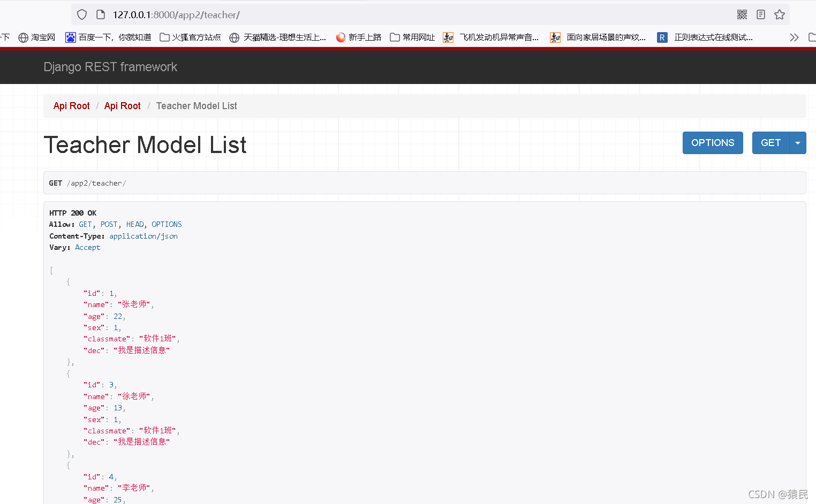
Task: Click the Teacher Model List page heading
Action: (145, 144)
